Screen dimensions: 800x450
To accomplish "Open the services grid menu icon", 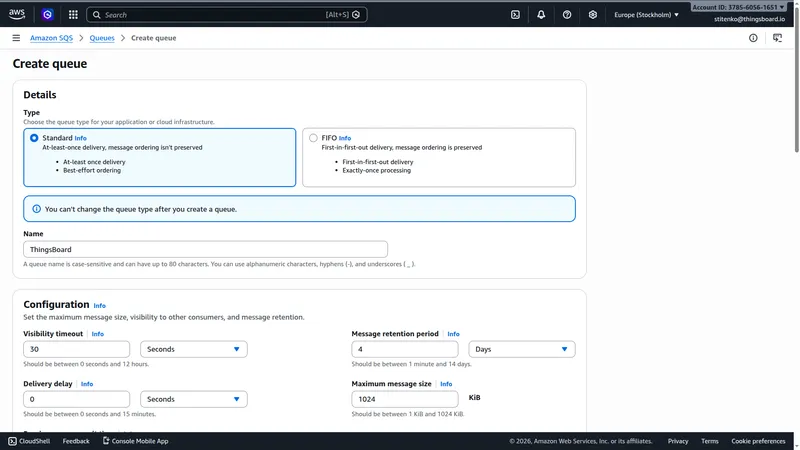I will point(73,15).
